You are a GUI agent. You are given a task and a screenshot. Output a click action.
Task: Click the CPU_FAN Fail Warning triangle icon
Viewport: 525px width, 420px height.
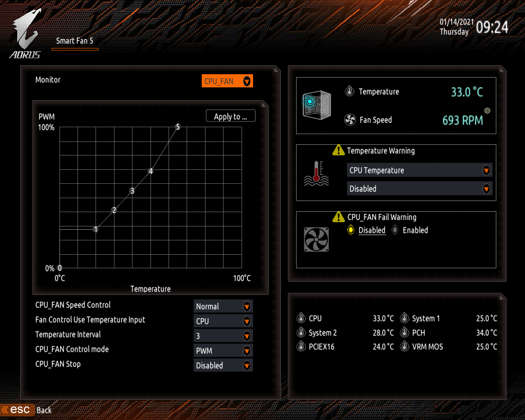338,217
